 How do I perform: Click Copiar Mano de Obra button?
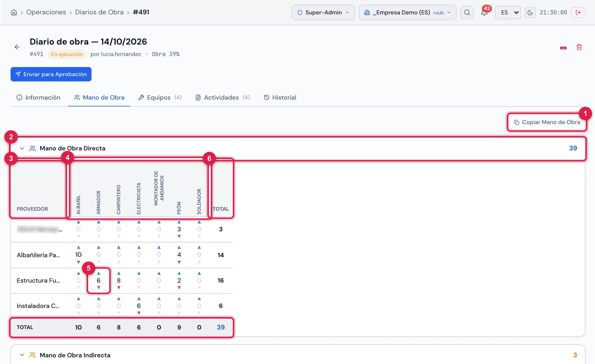click(547, 122)
